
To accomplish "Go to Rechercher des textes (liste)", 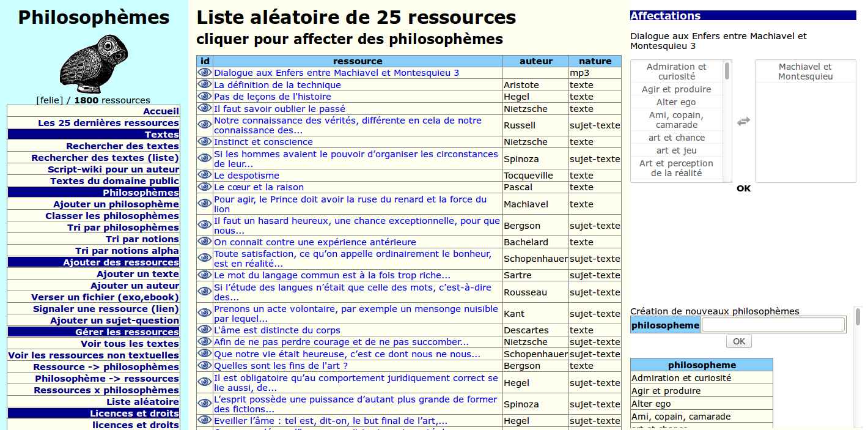I will (x=105, y=158).
